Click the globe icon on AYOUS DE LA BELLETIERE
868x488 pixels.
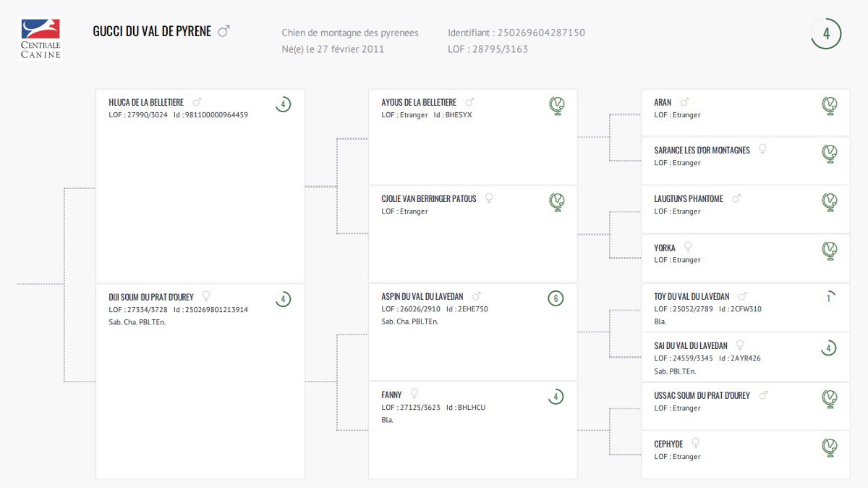tap(557, 106)
